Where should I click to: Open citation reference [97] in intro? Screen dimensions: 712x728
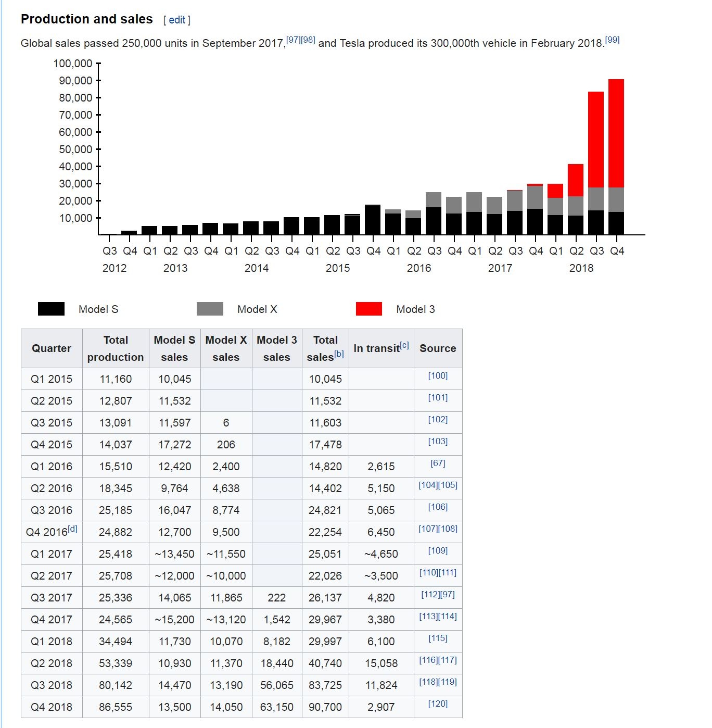(x=294, y=40)
